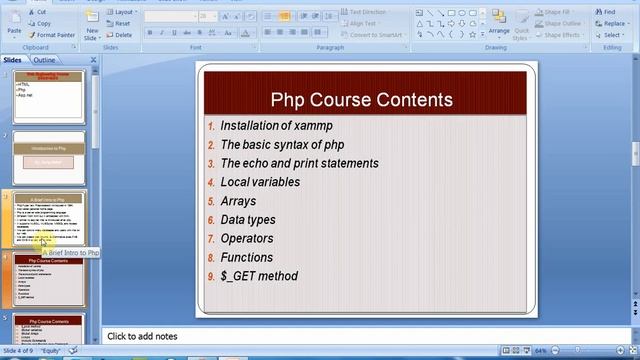Viewport: 640px width, 360px height.
Task: Select the Text Box shape
Action: 419,13
